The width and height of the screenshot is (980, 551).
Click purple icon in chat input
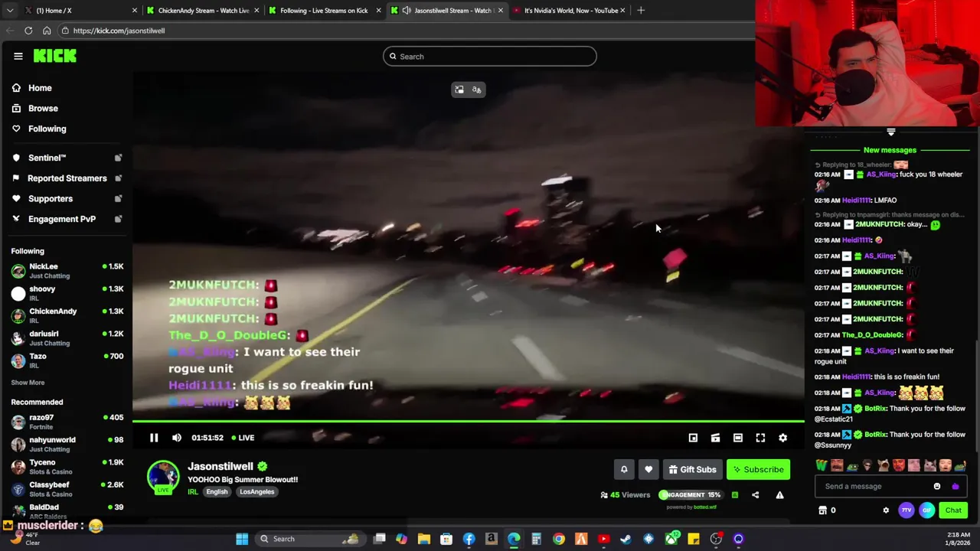[x=955, y=487]
